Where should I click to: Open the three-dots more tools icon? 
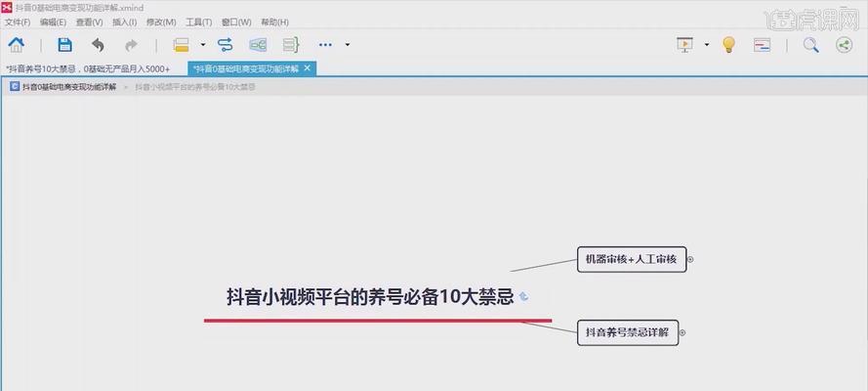(325, 45)
